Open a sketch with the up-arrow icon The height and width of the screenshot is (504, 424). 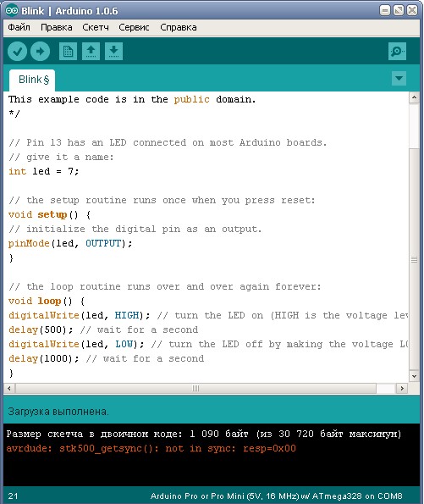tap(91, 52)
